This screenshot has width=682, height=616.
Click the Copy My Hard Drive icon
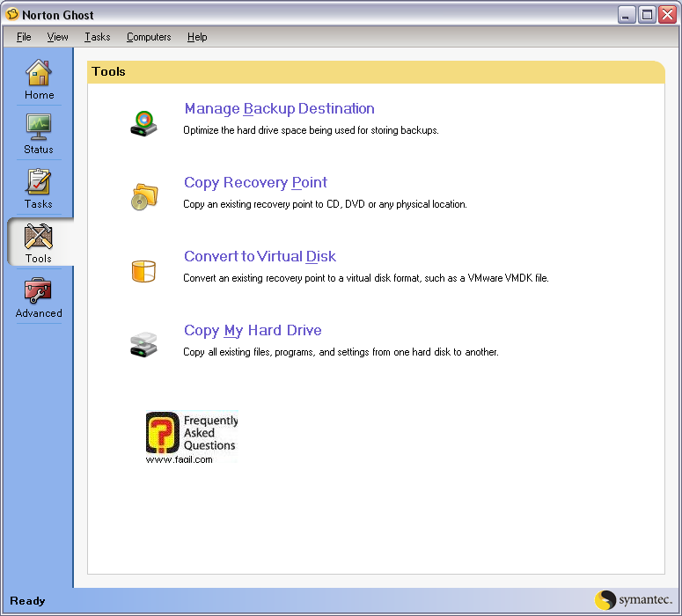pos(143,344)
